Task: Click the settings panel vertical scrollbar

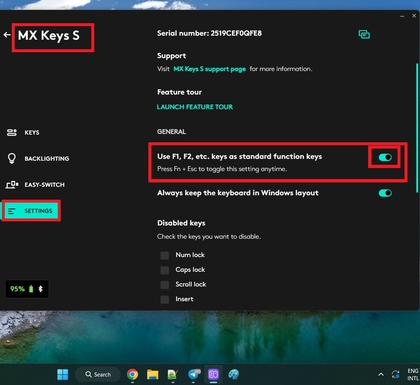Action: click(417, 128)
